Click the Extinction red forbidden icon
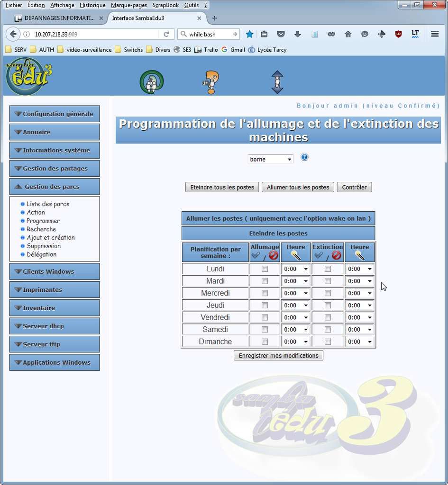Viewport: 448px width, 485px height. 336,255
